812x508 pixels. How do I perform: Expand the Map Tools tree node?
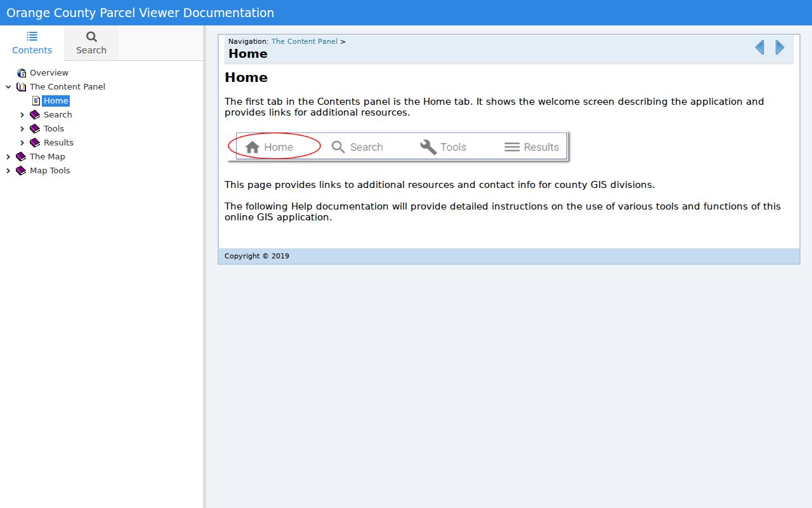click(8, 171)
